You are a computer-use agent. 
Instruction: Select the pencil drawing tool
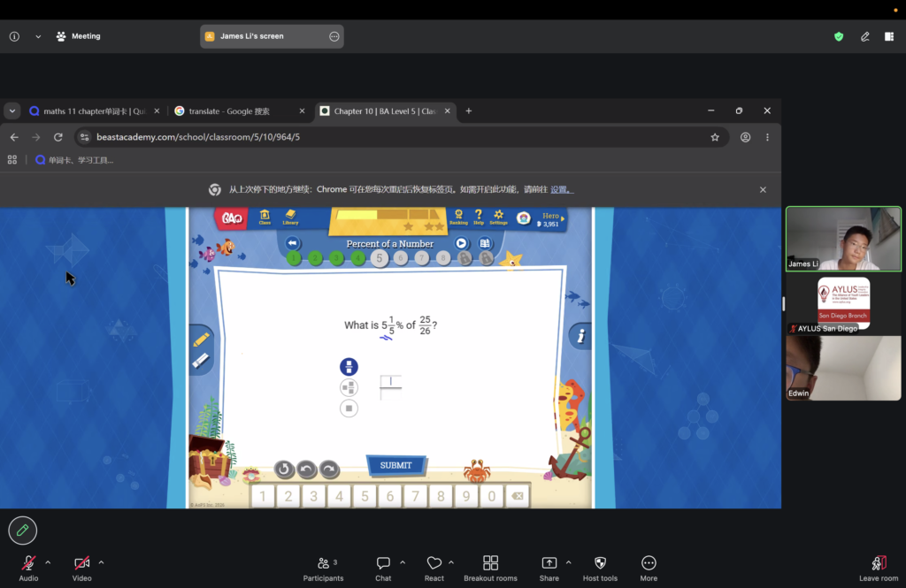pos(201,340)
